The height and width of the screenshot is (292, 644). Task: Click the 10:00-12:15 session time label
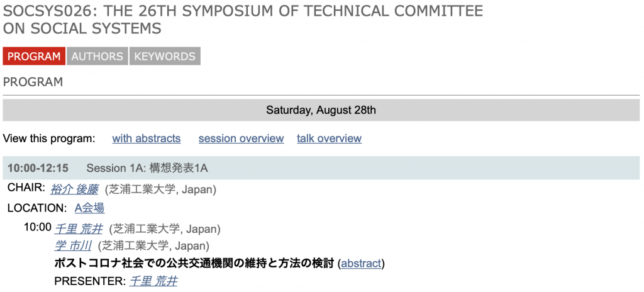(38, 168)
